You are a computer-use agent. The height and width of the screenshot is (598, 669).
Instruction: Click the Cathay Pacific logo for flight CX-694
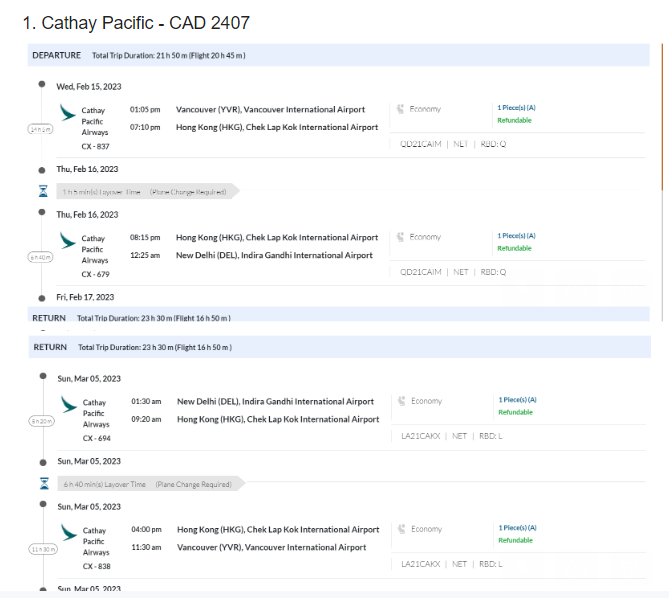pos(68,405)
